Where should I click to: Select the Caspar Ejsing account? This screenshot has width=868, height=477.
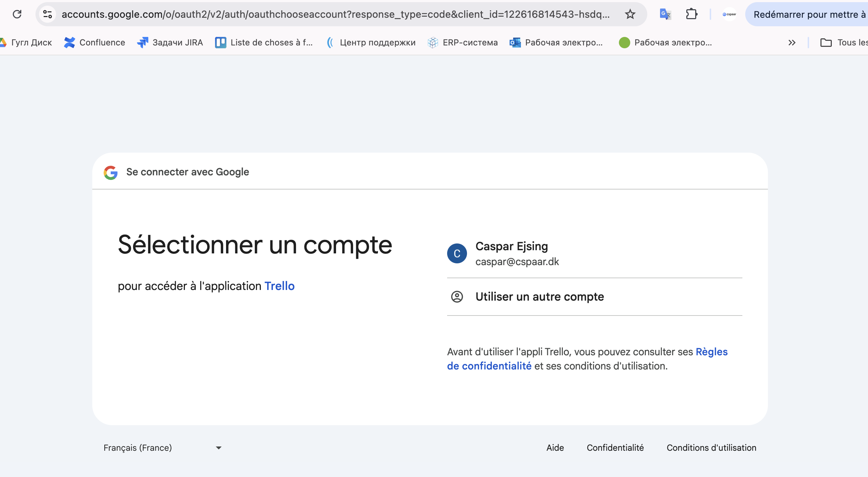tap(595, 253)
